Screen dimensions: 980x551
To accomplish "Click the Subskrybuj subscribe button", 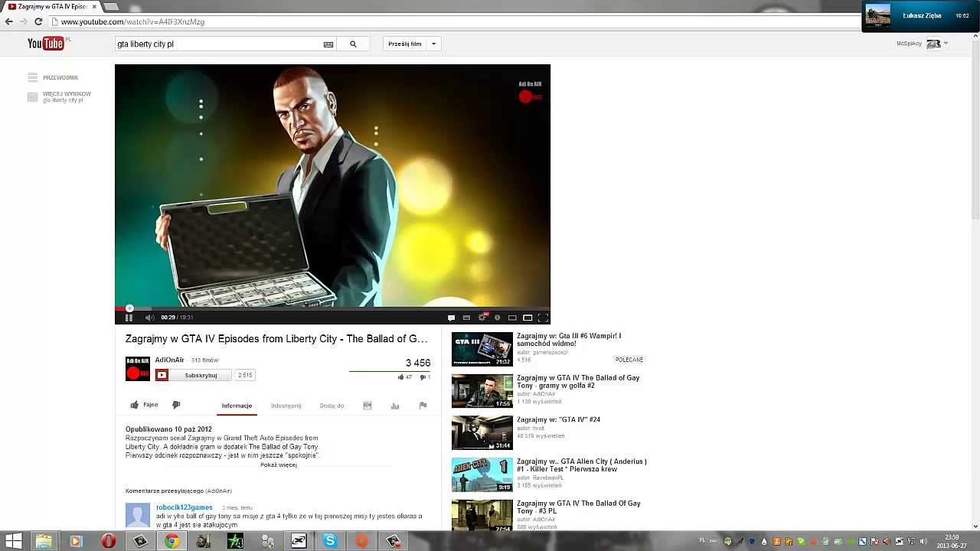I will 193,375.
